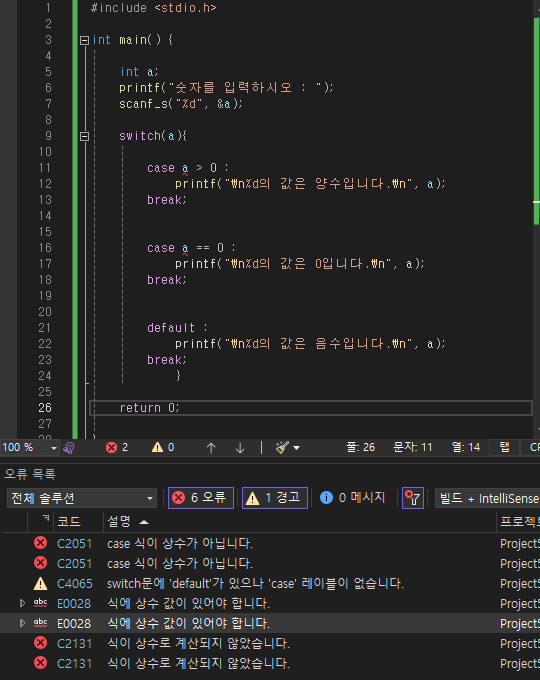Screen dimensions: 540x680
Task: Click the underlined 'a' in case a == 0
Action: pyautogui.click(x=185, y=248)
